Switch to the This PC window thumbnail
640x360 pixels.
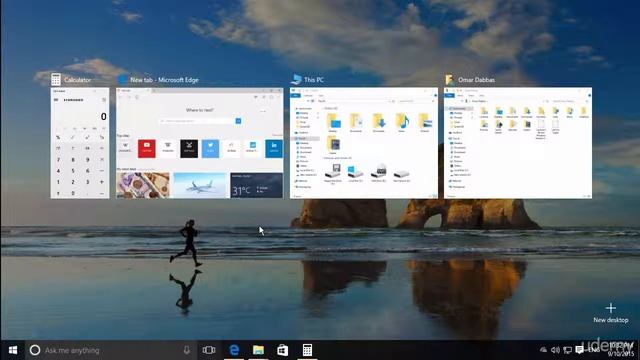pos(364,143)
